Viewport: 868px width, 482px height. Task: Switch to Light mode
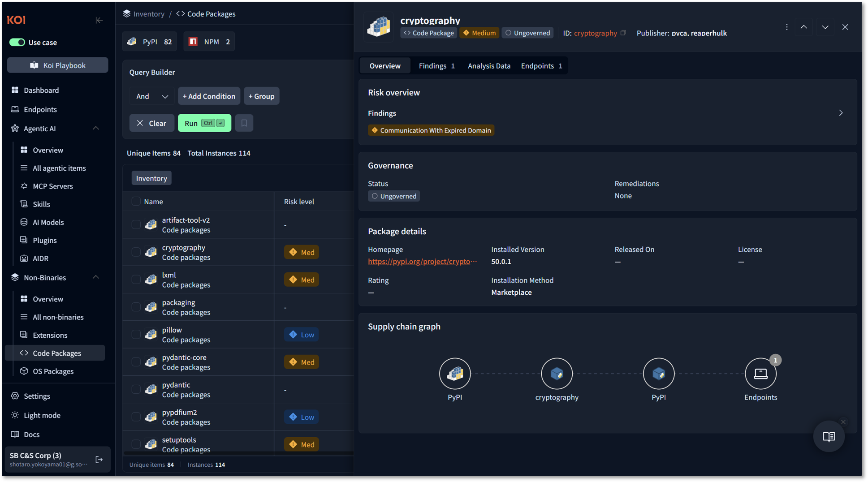pyautogui.click(x=42, y=415)
